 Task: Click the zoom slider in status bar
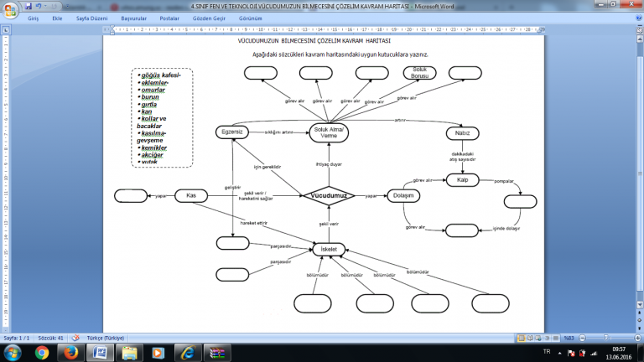click(605, 337)
